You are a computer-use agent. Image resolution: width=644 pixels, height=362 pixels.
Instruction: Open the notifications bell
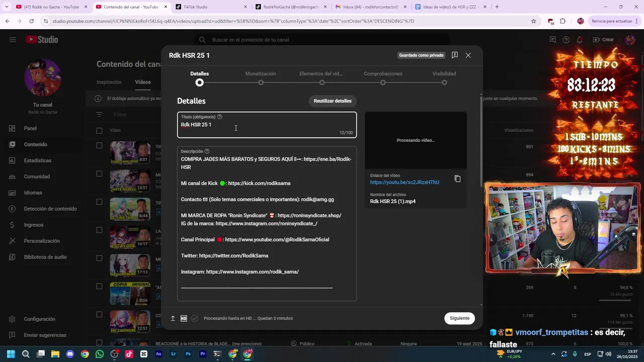coord(580,40)
